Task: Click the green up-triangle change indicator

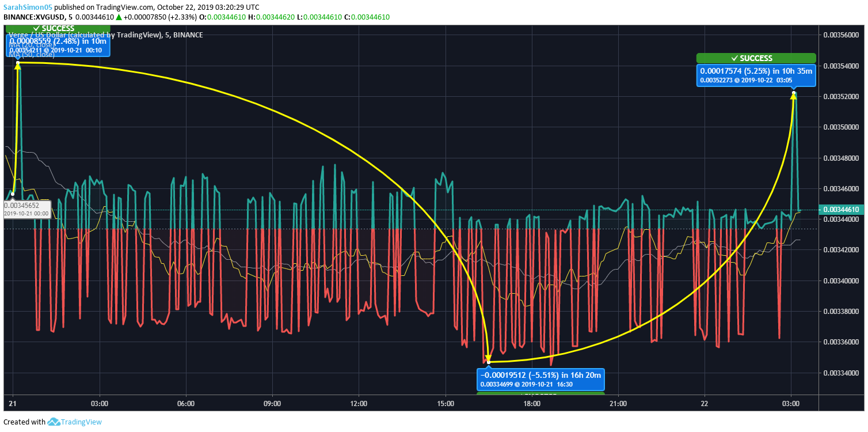Action: coord(119,17)
